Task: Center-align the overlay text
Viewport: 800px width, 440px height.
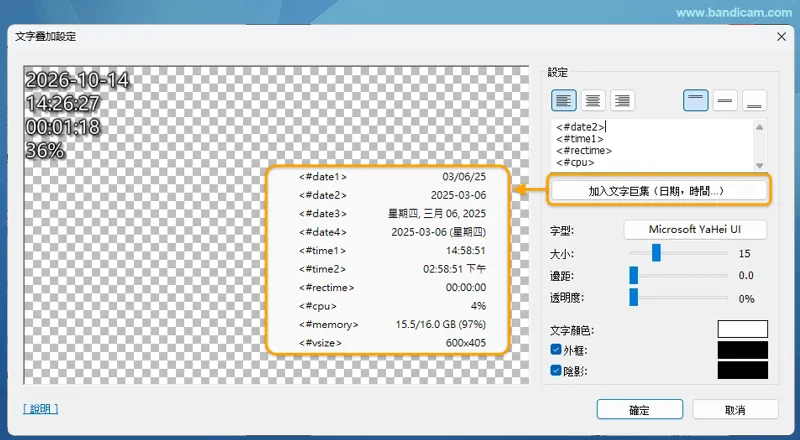Action: [x=593, y=101]
